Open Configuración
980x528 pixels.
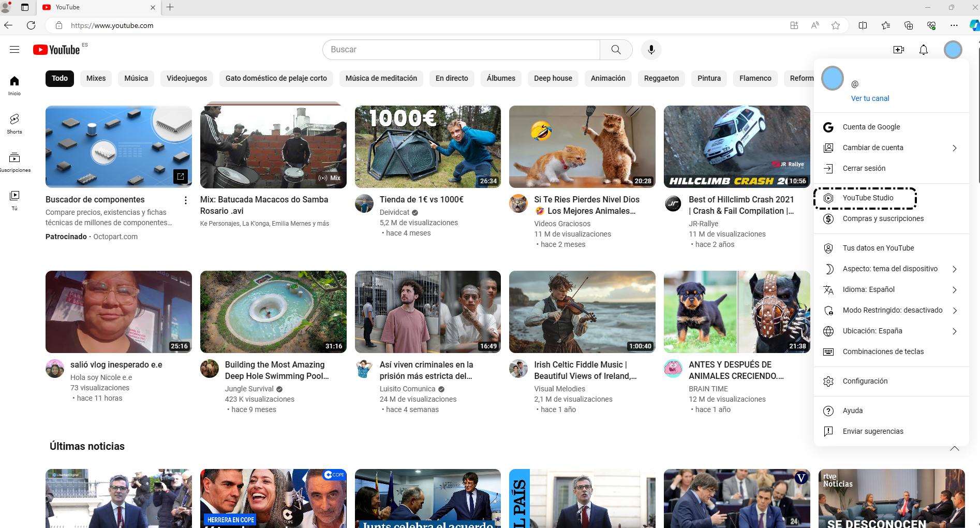coord(891,381)
